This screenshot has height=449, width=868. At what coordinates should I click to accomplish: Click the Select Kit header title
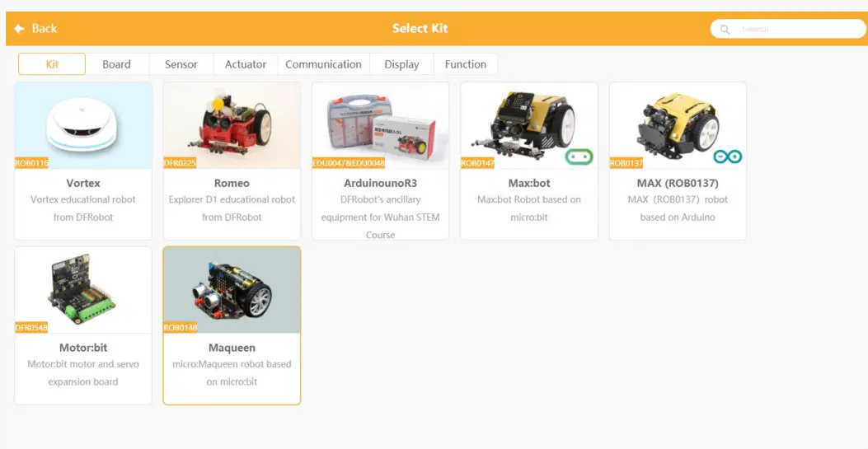(x=420, y=28)
